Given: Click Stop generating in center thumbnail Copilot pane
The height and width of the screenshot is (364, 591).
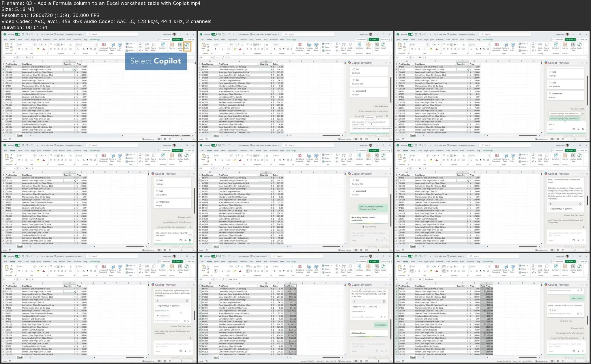Looking at the screenshot, I should click(370, 227).
